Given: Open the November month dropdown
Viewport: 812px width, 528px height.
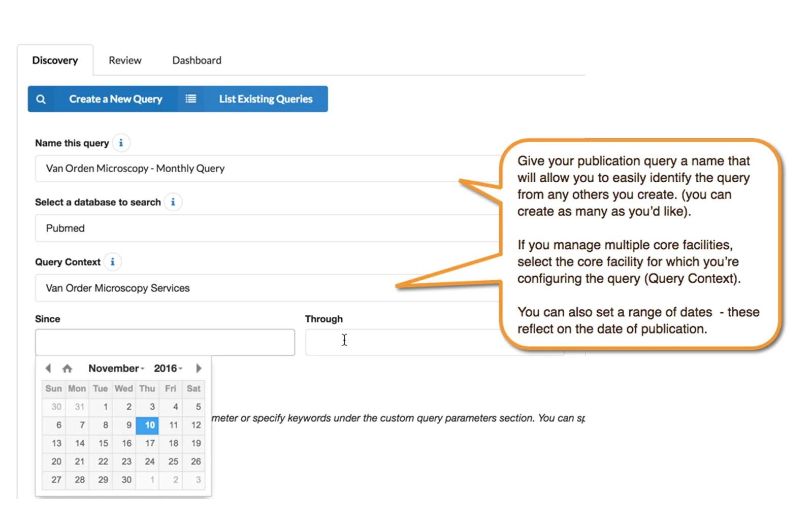Looking at the screenshot, I should 116,368.
